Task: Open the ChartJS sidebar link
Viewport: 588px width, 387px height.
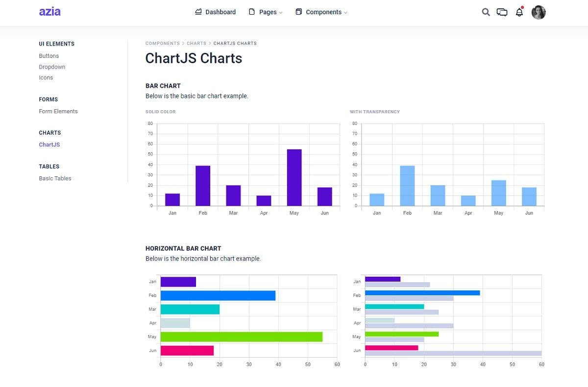Action: click(49, 144)
